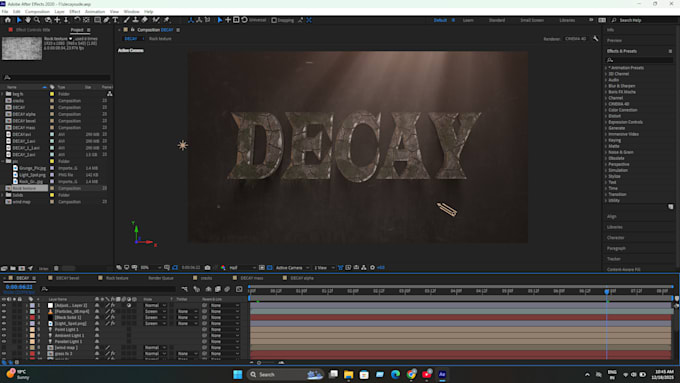Hide the Adjustment Layer 2 eye
Screen dimensions: 680x383
click(x=4, y=305)
